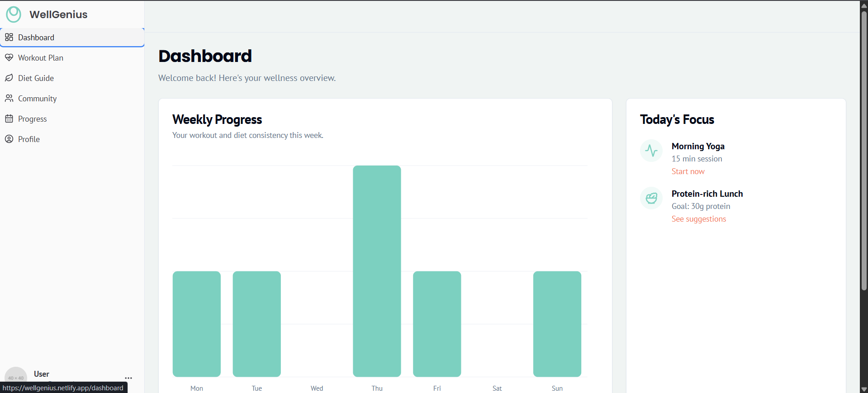Click the Workout Plan heart-pulse icon
This screenshot has width=868, height=393.
(x=9, y=57)
